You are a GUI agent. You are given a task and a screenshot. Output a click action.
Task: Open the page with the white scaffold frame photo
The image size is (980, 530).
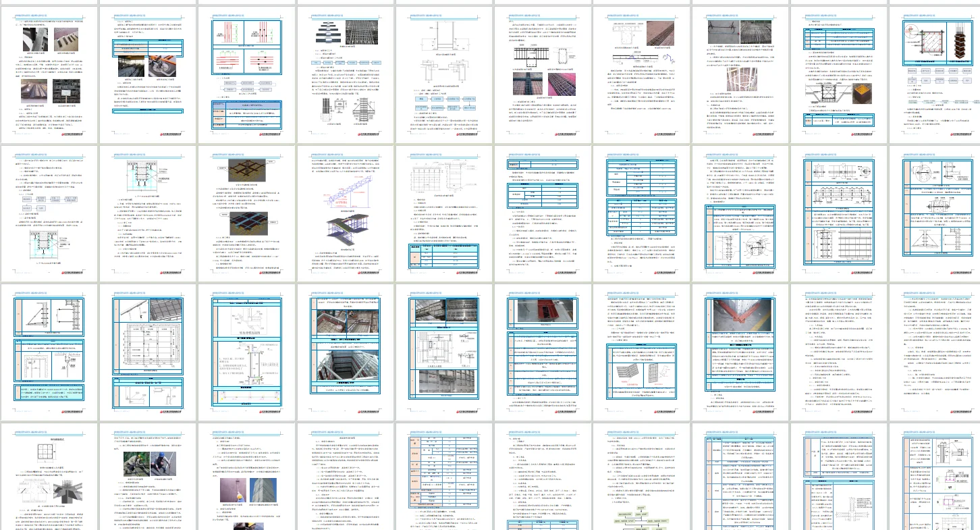(739, 76)
